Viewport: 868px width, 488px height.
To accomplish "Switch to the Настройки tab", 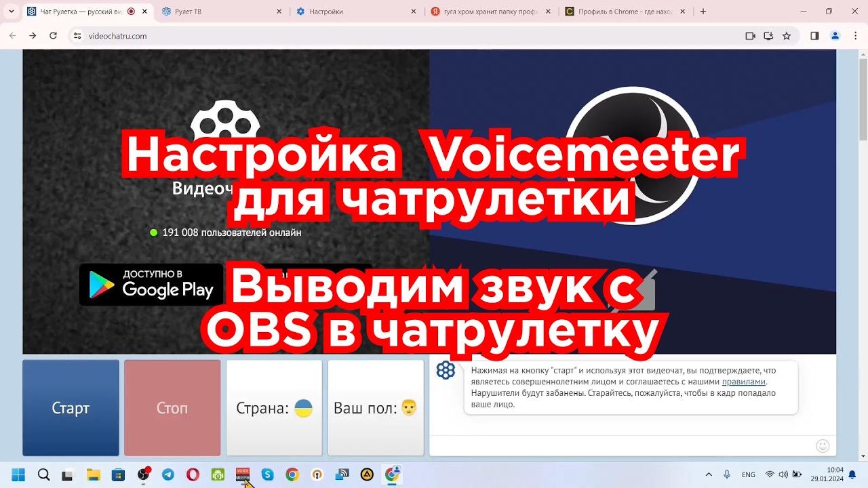I will pyautogui.click(x=357, y=12).
